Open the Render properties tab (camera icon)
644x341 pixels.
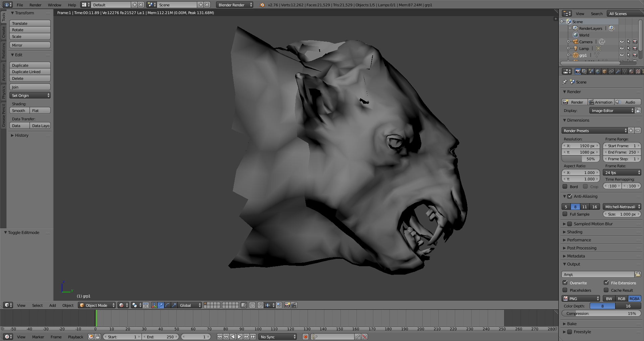578,71
